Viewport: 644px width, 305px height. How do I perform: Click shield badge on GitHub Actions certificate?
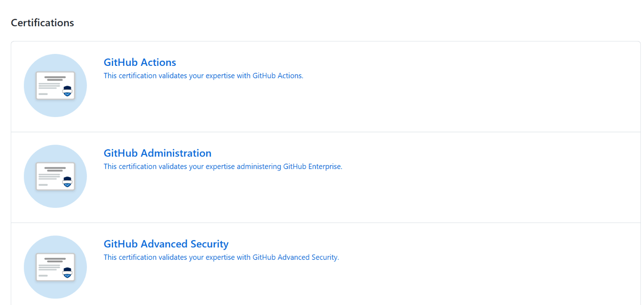tap(68, 91)
